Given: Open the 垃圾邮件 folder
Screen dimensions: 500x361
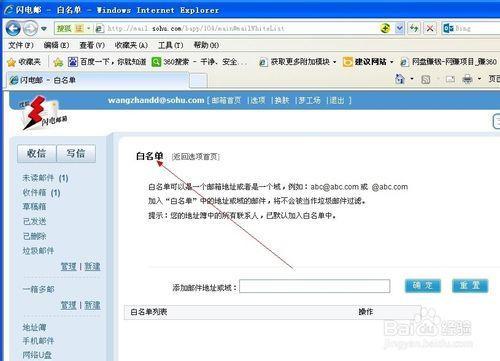Looking at the screenshot, I should [x=38, y=251].
